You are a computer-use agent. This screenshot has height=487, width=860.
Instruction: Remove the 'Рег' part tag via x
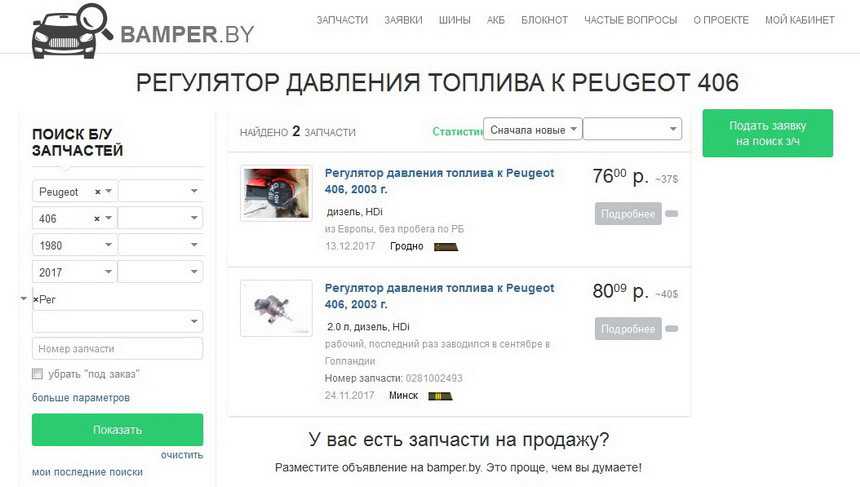pyautogui.click(x=36, y=300)
